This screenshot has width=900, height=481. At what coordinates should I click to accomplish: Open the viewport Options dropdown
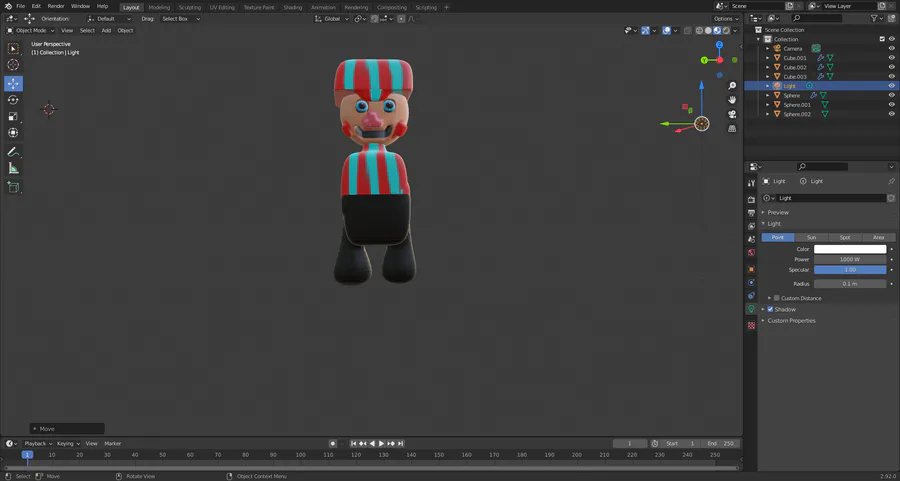pyautogui.click(x=726, y=19)
